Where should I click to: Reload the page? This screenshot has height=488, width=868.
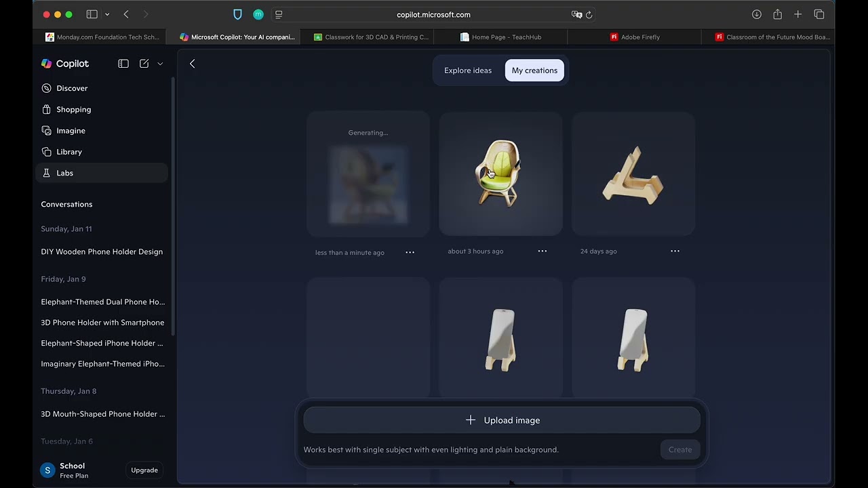589,14
